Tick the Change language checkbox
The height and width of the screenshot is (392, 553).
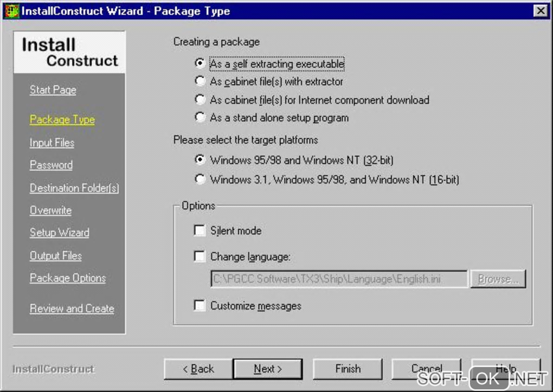(x=200, y=256)
